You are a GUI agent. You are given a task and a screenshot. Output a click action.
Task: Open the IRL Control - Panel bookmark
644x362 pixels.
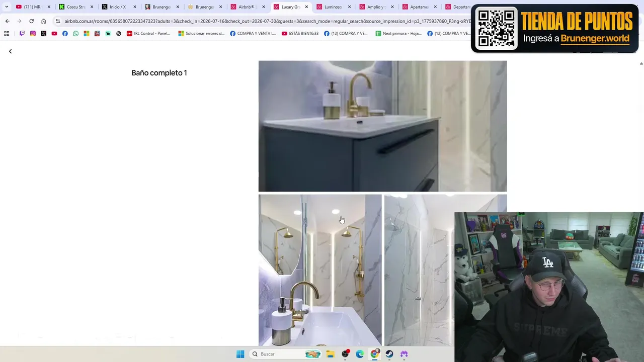pyautogui.click(x=148, y=34)
